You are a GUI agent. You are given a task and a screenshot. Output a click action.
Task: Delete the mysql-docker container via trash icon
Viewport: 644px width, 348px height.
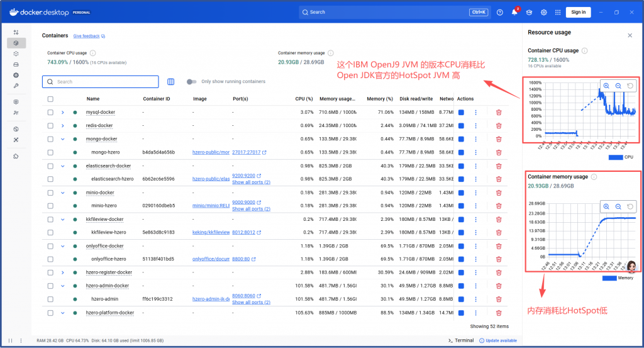pyautogui.click(x=499, y=112)
